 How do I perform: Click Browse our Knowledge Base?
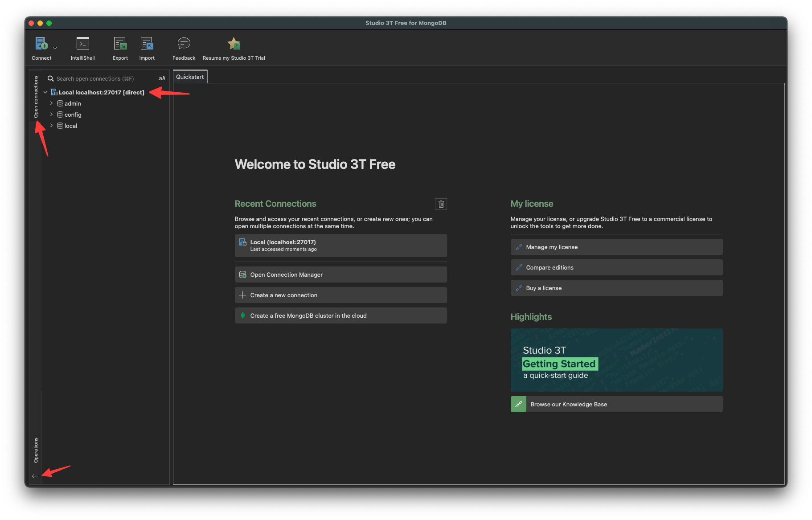pyautogui.click(x=616, y=404)
